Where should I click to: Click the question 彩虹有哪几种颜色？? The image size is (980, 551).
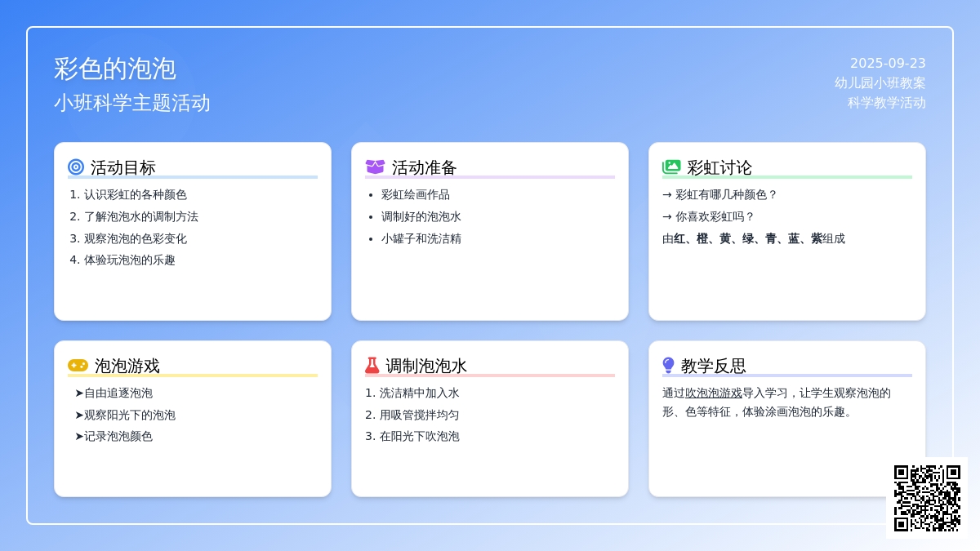point(726,195)
